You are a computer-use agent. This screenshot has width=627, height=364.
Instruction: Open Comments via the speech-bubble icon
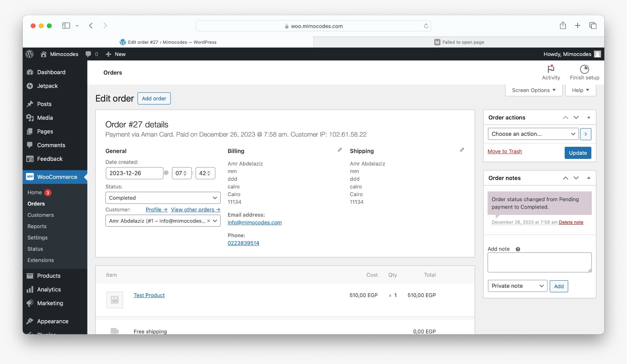[x=30, y=145]
